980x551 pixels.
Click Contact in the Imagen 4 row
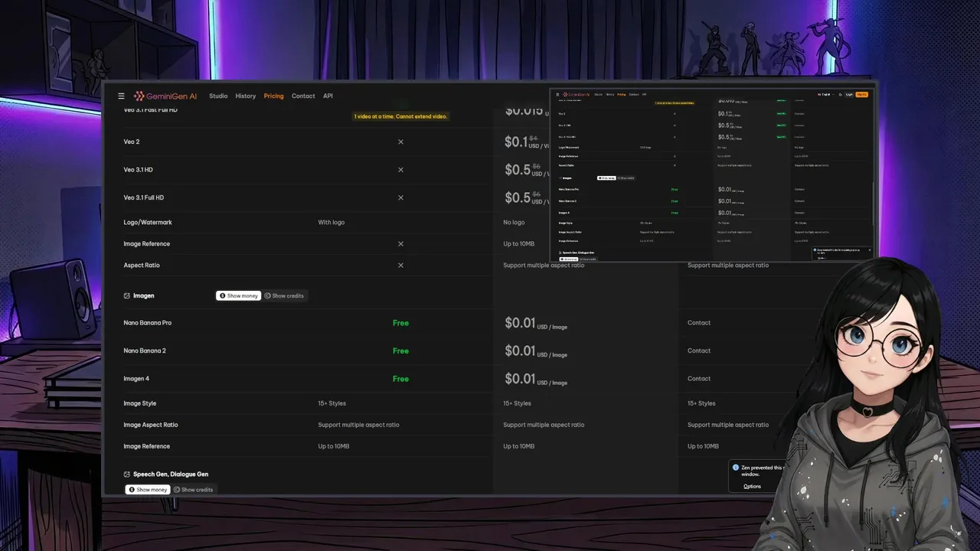tap(699, 379)
